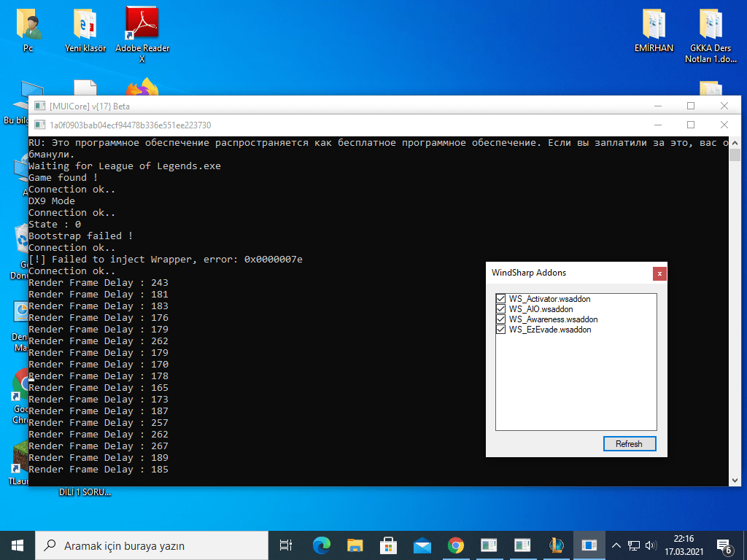Minimize the 1a0f0903 console window
Viewport: 747px width, 560px height.
658,125
